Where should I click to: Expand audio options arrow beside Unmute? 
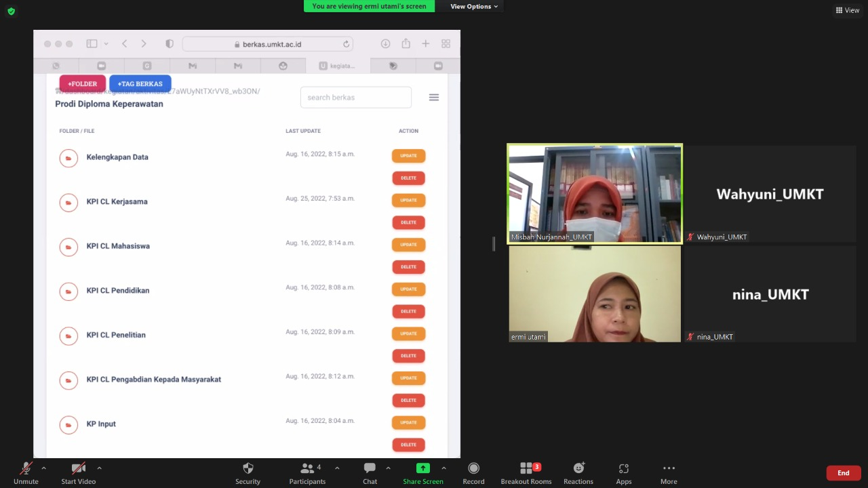click(44, 468)
